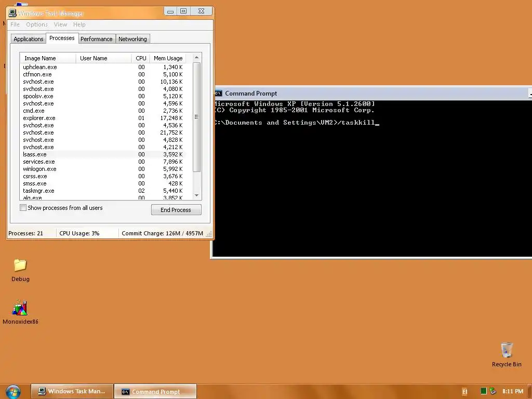Select the Monoxidex86 desktop icon
This screenshot has width=532, height=399.
(20, 312)
